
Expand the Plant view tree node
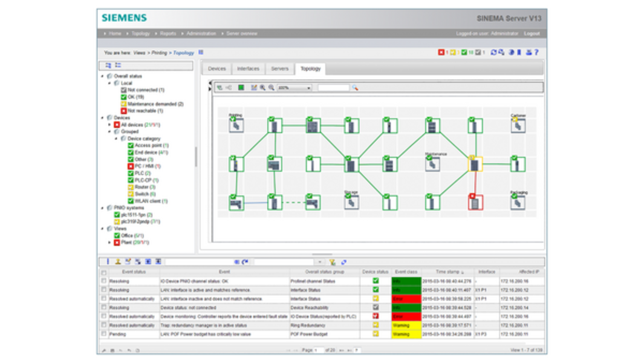click(109, 243)
